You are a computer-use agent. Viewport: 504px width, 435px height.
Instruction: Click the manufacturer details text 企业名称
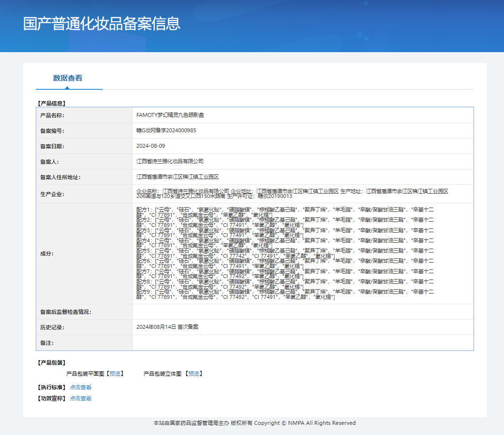point(292,194)
